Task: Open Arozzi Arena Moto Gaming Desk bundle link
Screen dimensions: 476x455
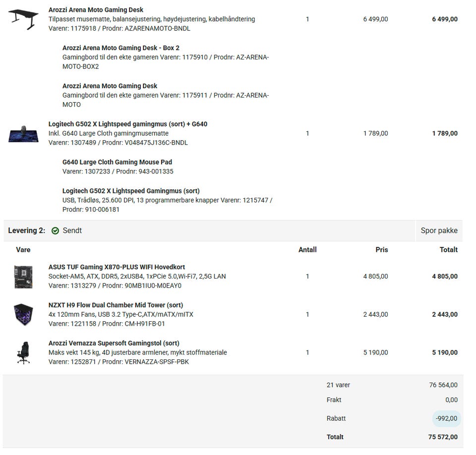Action: [96, 10]
